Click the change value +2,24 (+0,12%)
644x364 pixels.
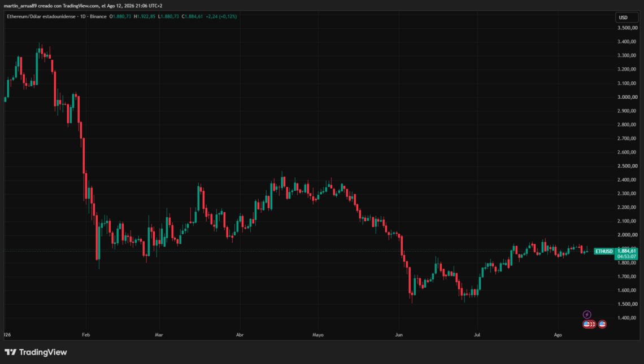coord(221,16)
